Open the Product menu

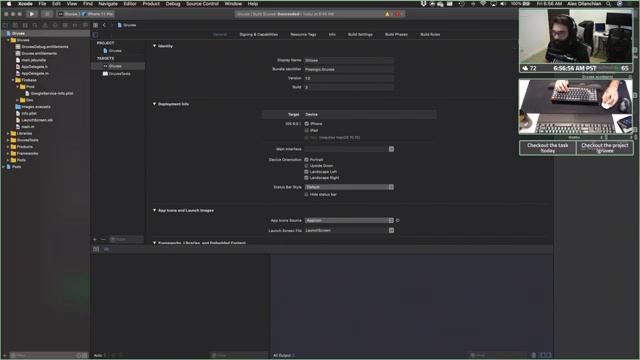click(x=151, y=4)
